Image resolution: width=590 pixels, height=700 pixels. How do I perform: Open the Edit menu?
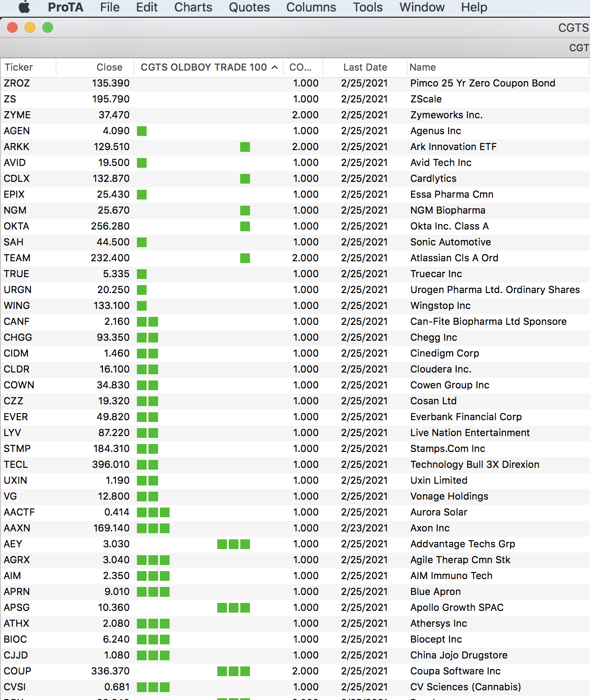click(x=147, y=7)
